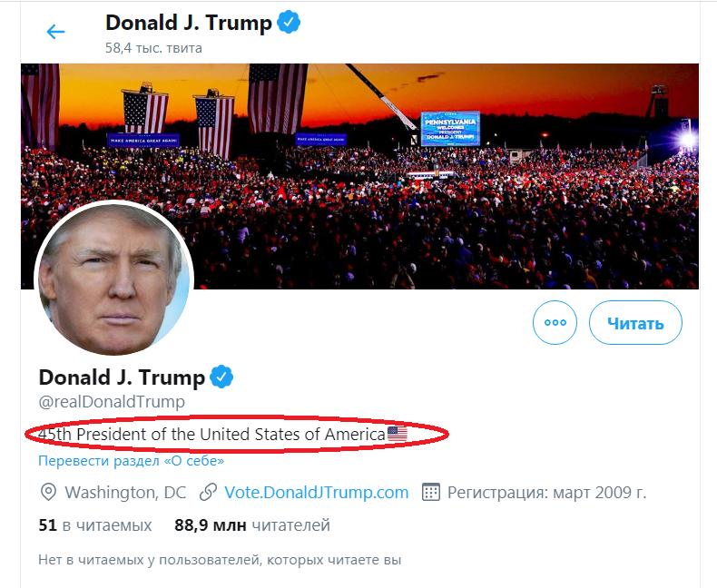717x588 pixels.
Task: Open the Vote.DonaldJTrump.com link
Action: click(x=316, y=493)
